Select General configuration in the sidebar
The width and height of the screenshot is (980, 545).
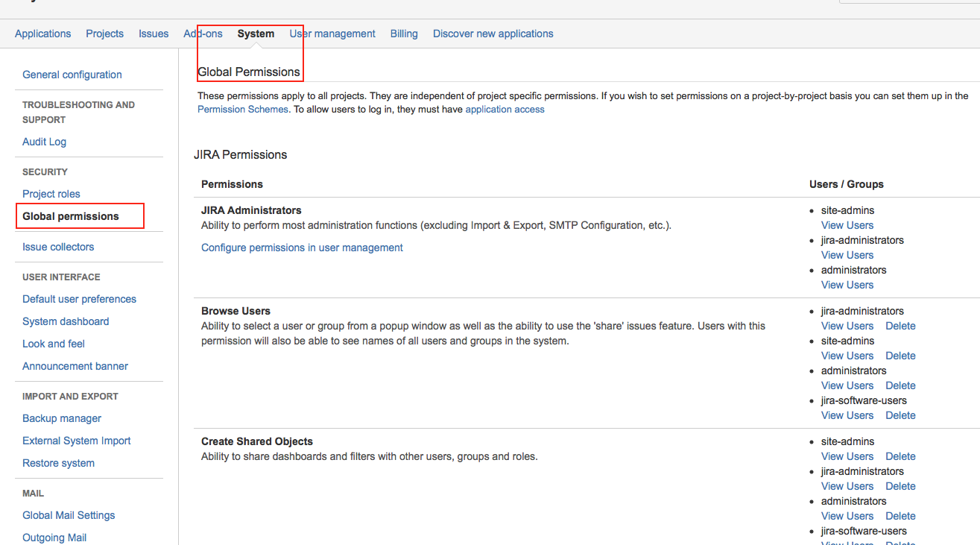72,75
